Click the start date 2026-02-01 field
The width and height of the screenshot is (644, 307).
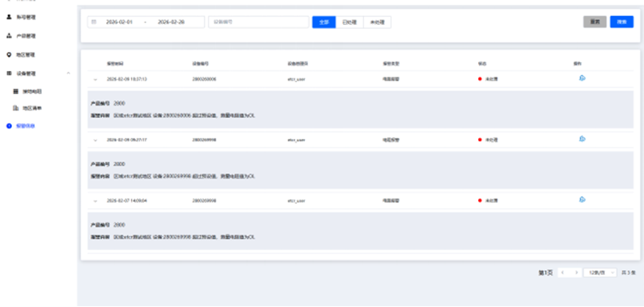[x=119, y=22]
